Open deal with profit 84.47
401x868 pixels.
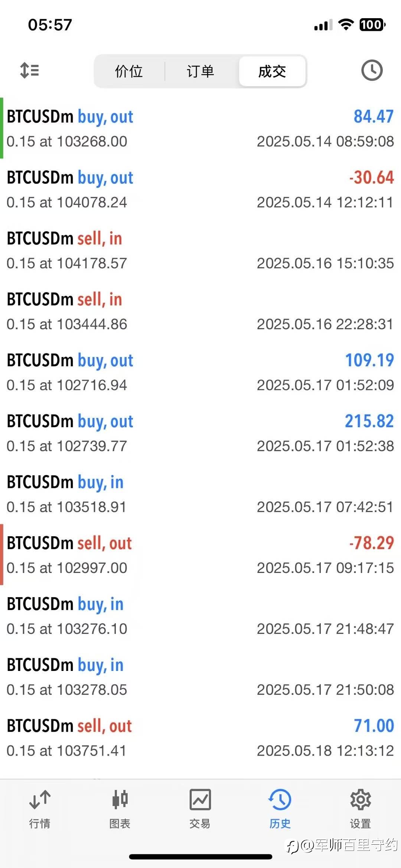coord(200,128)
